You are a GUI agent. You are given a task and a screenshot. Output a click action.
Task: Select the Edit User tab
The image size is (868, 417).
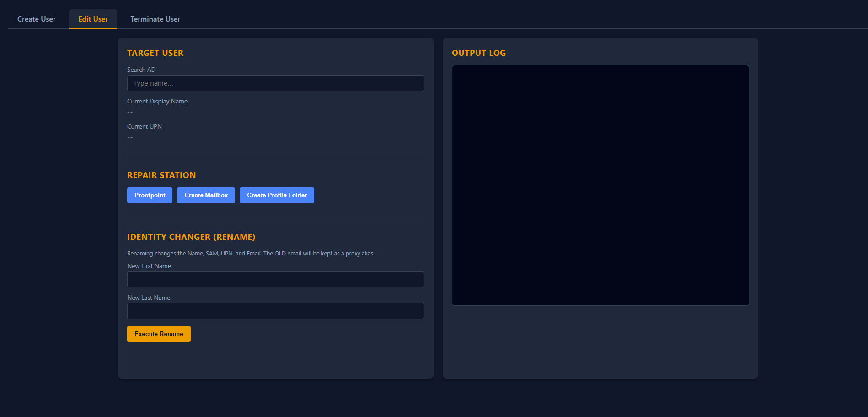[93, 19]
